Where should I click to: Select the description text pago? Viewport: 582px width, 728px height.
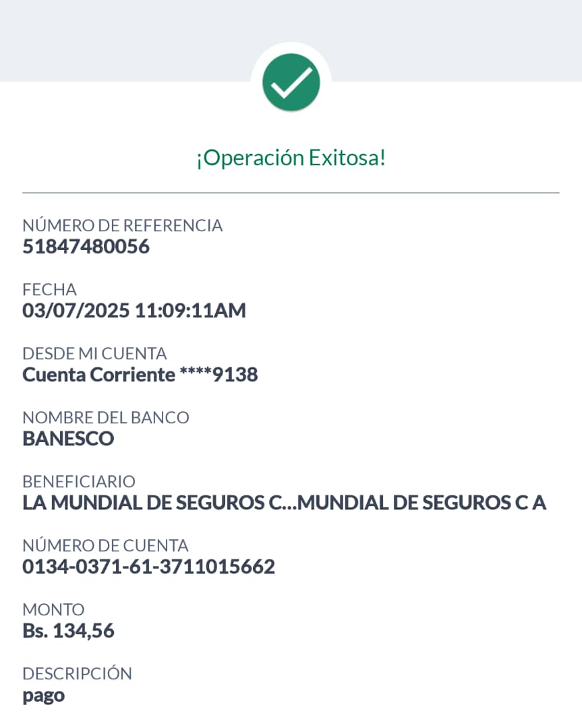tap(44, 696)
